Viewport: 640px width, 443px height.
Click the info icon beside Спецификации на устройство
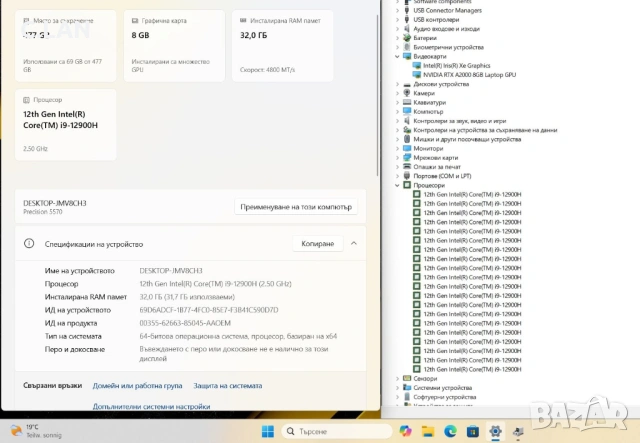tap(29, 244)
